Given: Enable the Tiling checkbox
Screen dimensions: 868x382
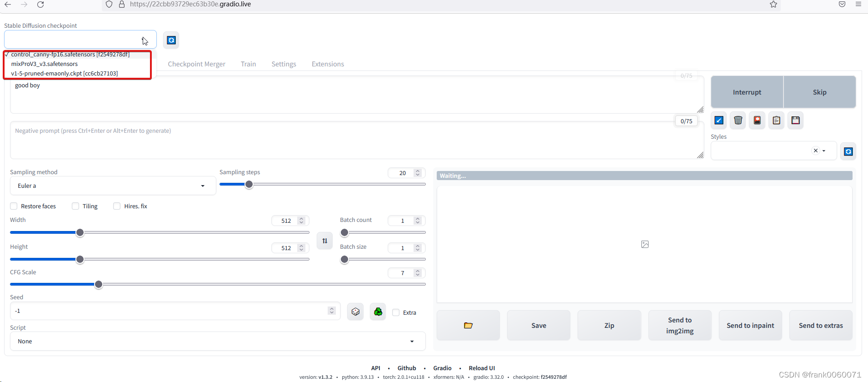Looking at the screenshot, I should 75,206.
